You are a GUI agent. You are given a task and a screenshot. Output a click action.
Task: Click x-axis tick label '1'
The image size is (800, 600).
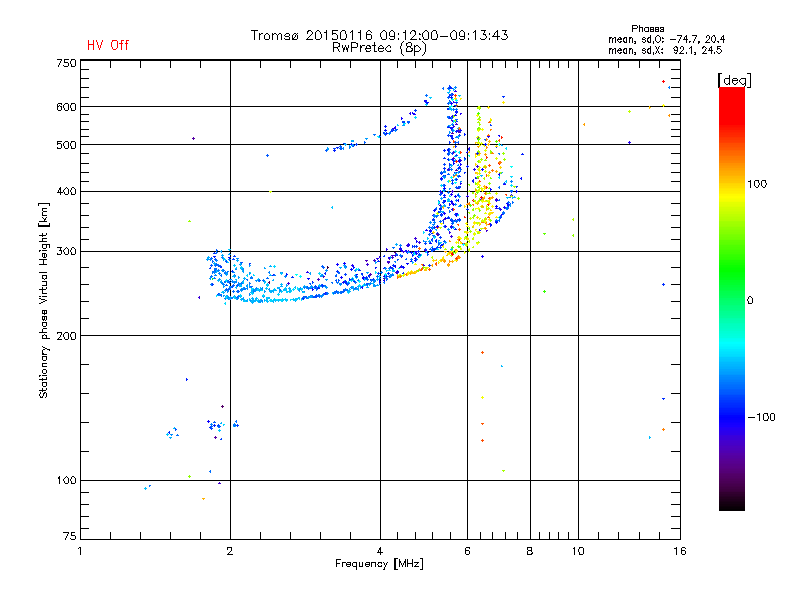pyautogui.click(x=80, y=551)
